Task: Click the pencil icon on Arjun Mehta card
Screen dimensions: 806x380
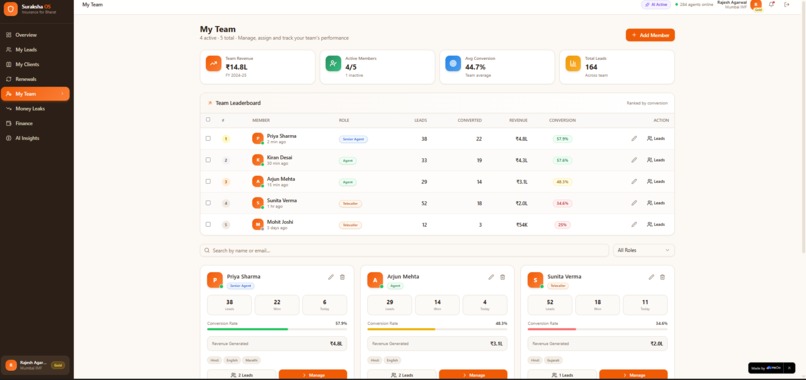Action: click(491, 277)
